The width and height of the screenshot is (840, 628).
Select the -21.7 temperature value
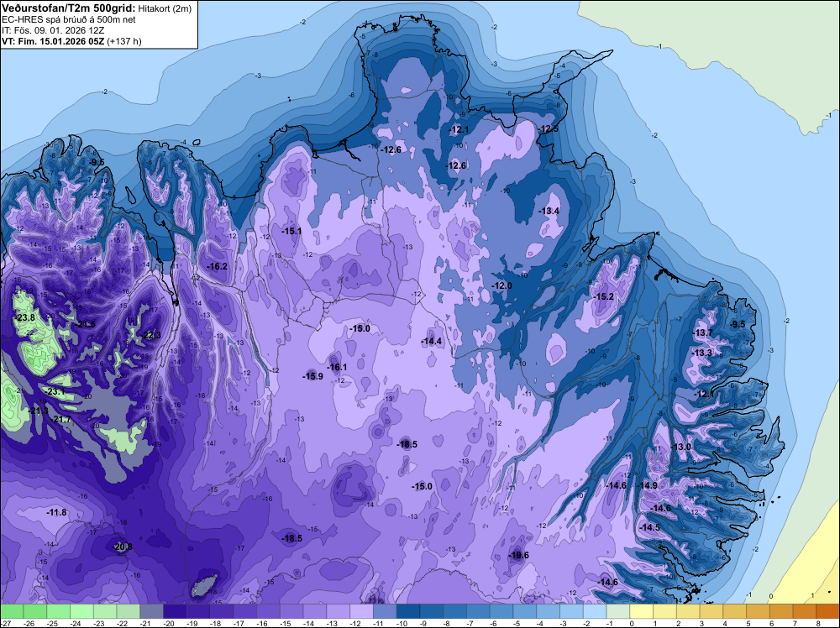[x=61, y=419]
